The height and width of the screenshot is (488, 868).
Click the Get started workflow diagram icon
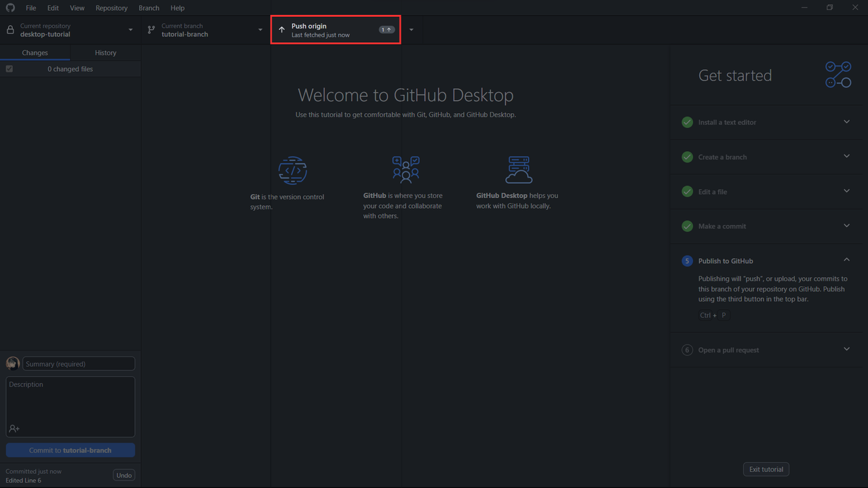[838, 75]
